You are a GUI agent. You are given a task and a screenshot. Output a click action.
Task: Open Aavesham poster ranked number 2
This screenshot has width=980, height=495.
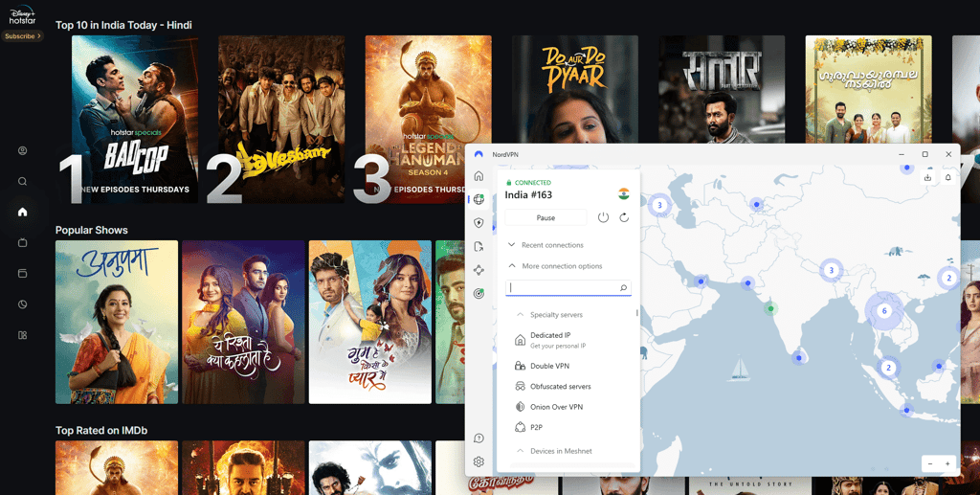click(281, 119)
